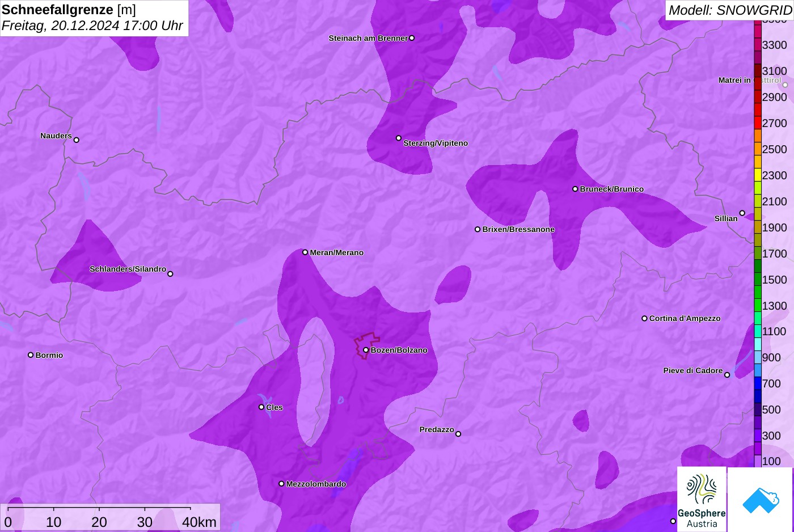This screenshot has height=532, width=794.
Task: Click the Bruneck/Brunico marker dot
Action: click(575, 189)
